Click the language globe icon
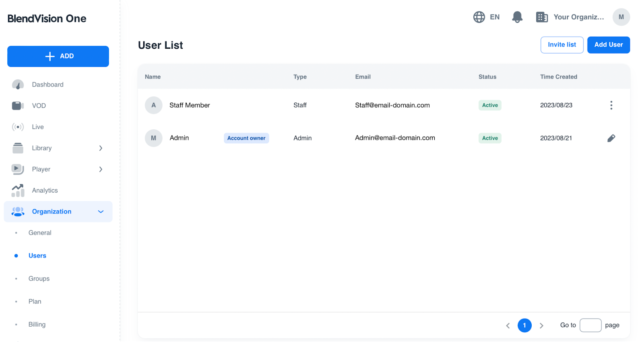 pos(479,17)
